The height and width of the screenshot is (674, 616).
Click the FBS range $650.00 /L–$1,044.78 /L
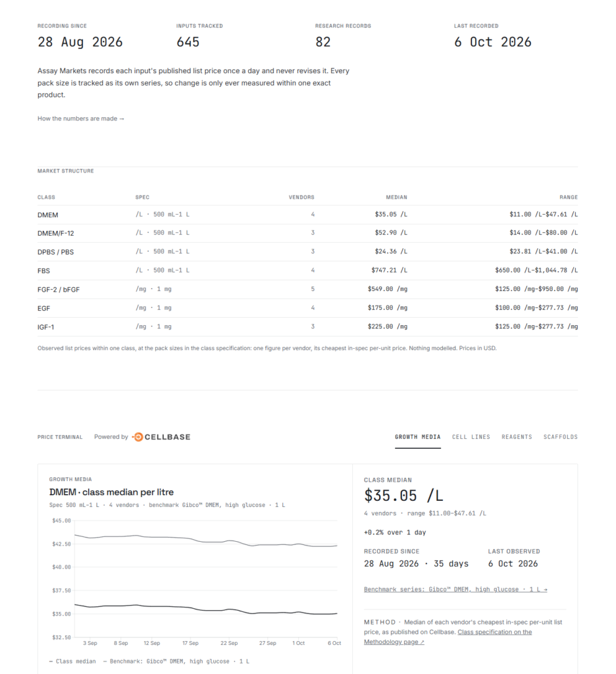pos(536,271)
